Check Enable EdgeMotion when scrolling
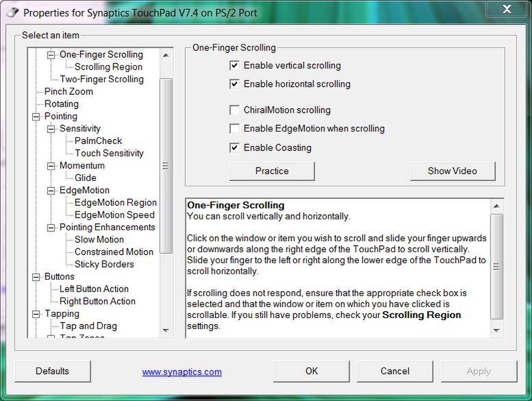This screenshot has height=401, width=532. (x=234, y=128)
